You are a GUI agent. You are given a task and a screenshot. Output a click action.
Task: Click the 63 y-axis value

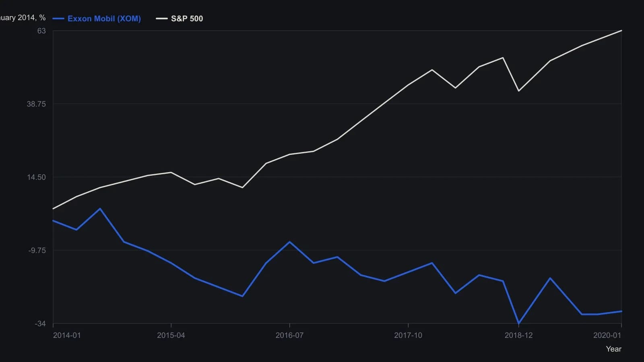tap(42, 31)
